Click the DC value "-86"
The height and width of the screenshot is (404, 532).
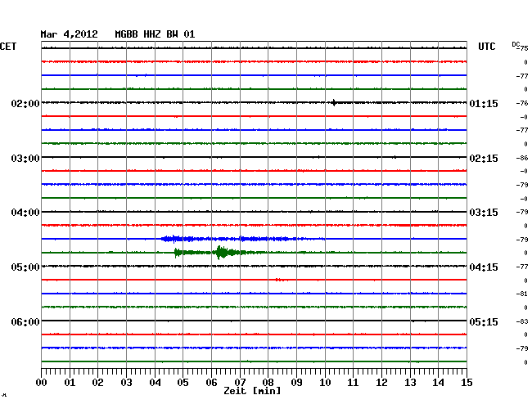(522, 158)
